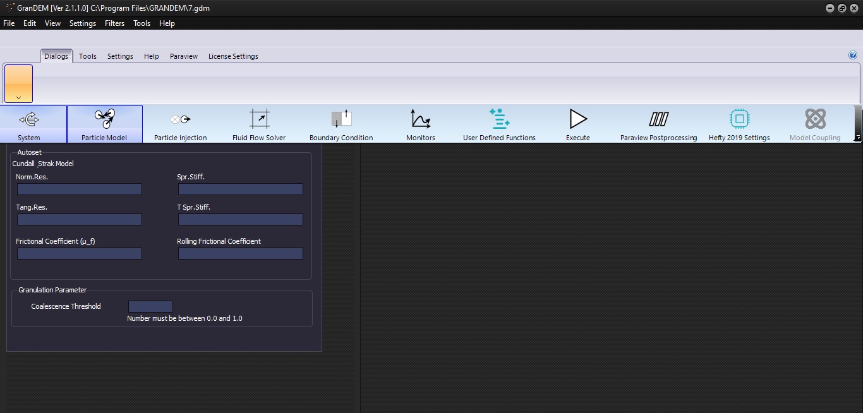Click the blue help question-mark icon
The image size is (868, 413).
pyautogui.click(x=853, y=55)
